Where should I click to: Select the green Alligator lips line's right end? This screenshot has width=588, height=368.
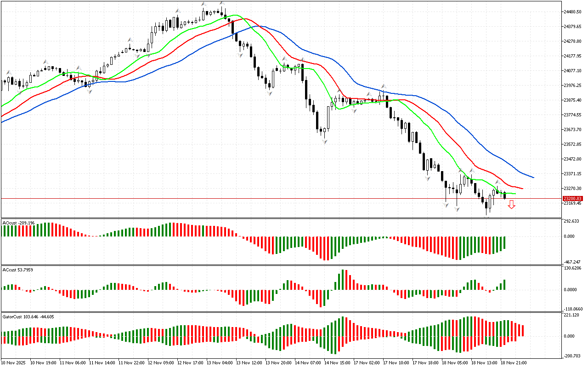515,194
